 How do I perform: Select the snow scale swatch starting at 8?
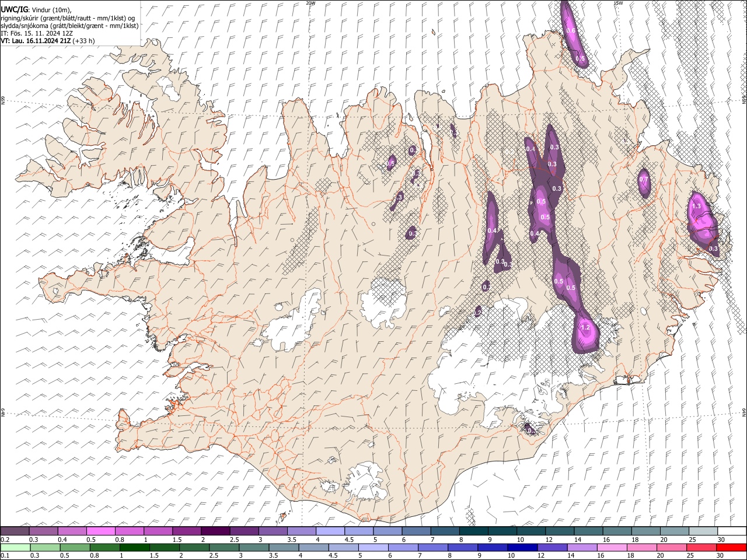[x=474, y=531]
